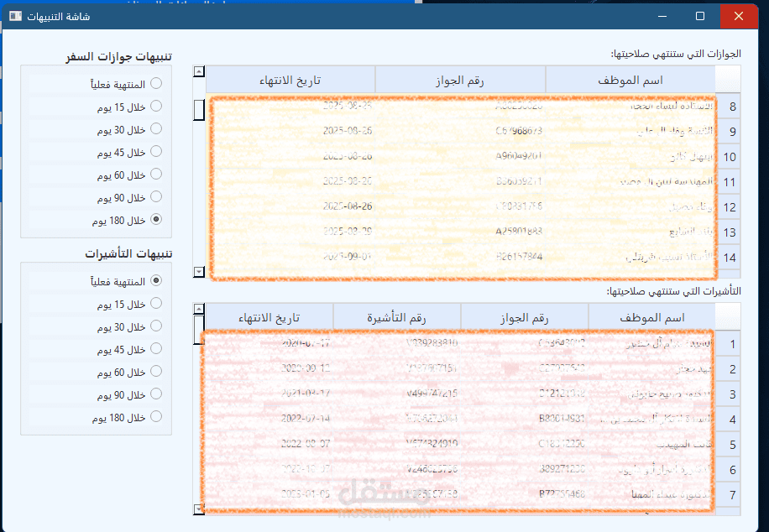Click passport number cell in passports row 13
Viewport: 769px width, 532px height.
pos(460,232)
